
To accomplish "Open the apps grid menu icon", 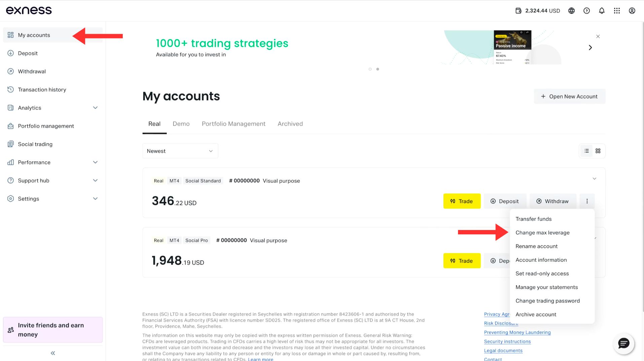I will pyautogui.click(x=617, y=11).
